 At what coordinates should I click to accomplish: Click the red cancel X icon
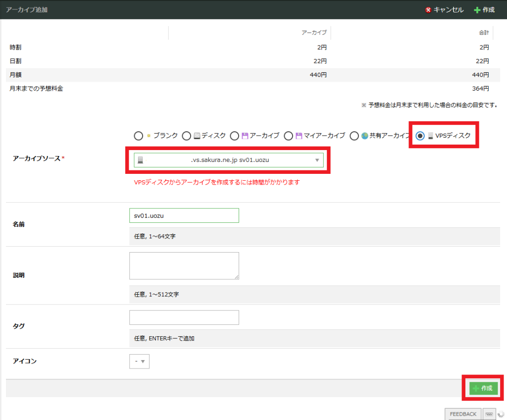[x=428, y=10]
